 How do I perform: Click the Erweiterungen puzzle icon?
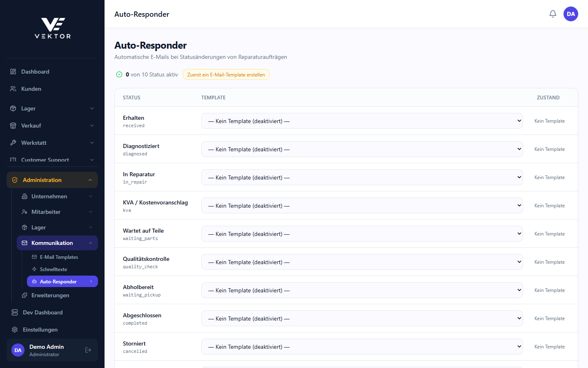(24, 295)
